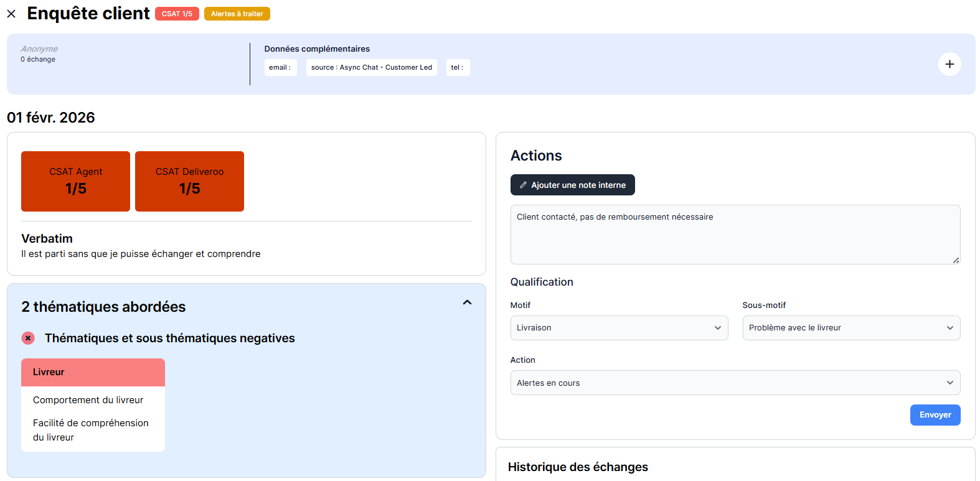Click the red negative themes cross icon
This screenshot has width=980, height=481.
pos(28,338)
